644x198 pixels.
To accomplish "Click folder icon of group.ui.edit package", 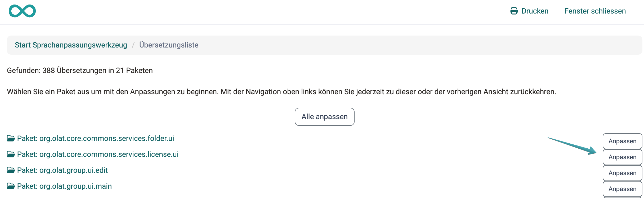I will (11, 170).
